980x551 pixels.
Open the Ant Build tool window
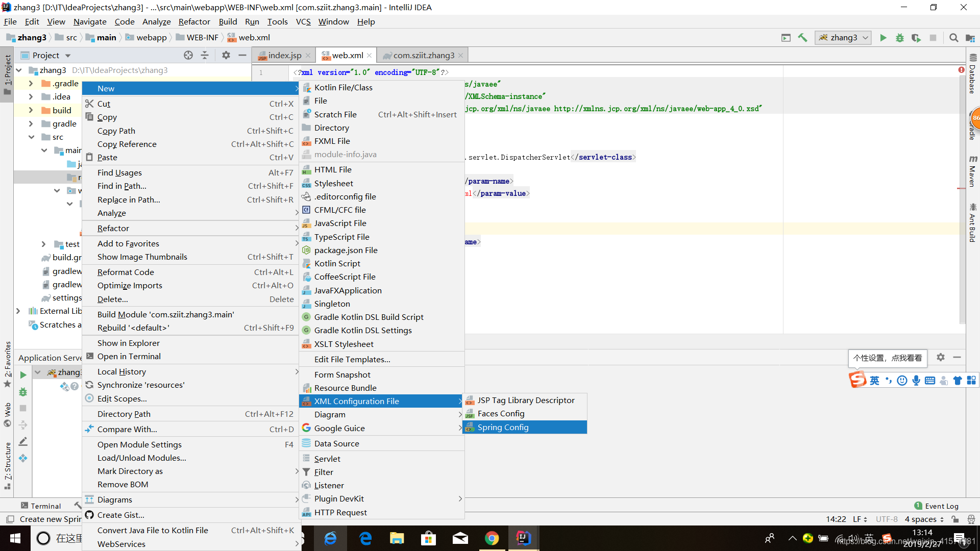[x=973, y=223]
